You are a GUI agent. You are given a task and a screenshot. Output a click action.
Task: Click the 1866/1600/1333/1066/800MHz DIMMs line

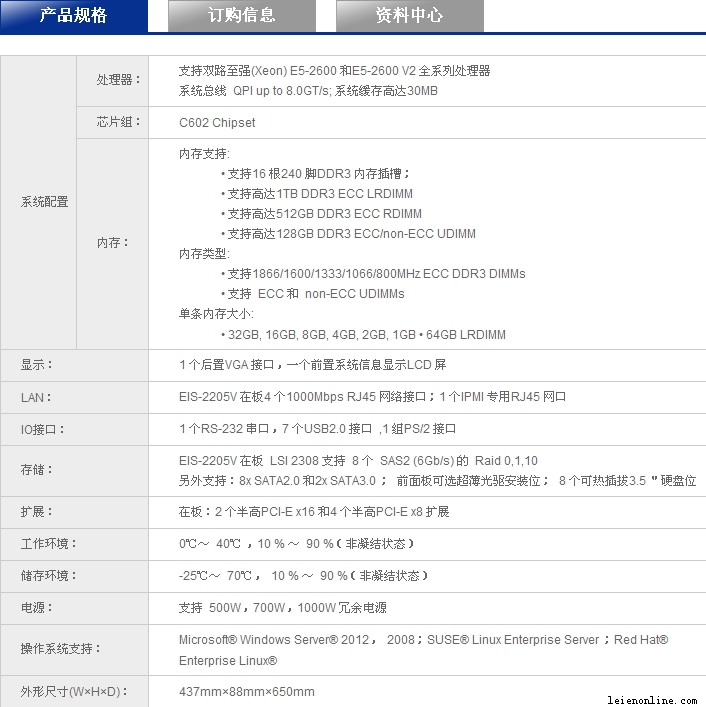pyautogui.click(x=373, y=274)
